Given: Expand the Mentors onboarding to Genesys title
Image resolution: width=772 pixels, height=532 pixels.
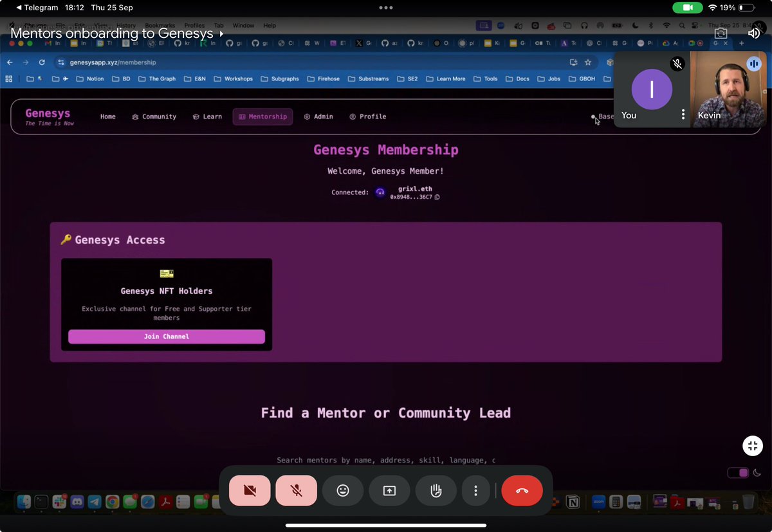Looking at the screenshot, I should tap(117, 33).
